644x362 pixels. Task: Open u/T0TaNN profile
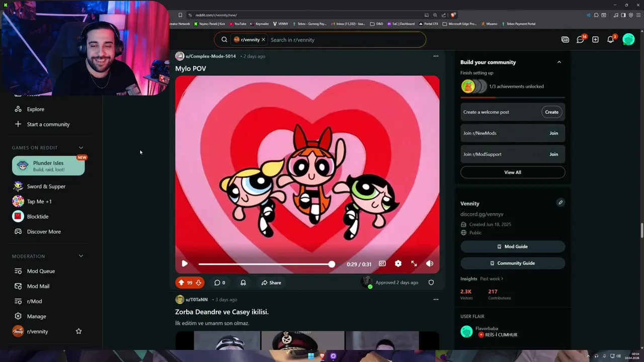pyautogui.click(x=196, y=300)
